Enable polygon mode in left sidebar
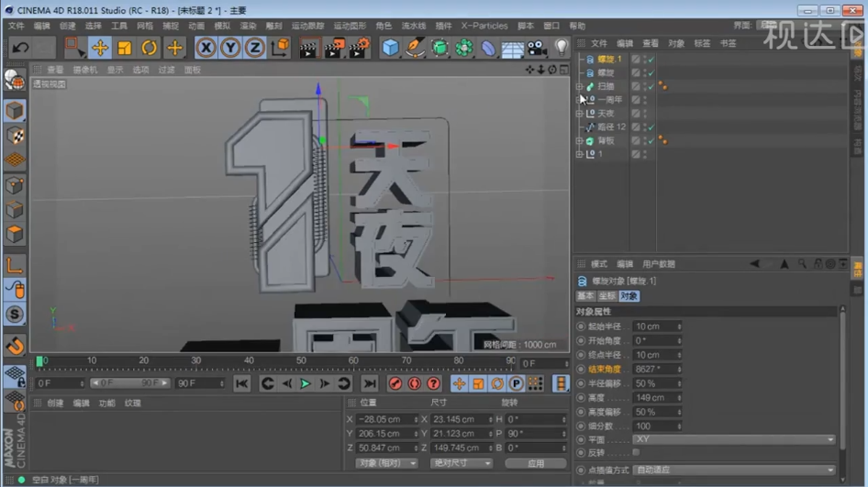The height and width of the screenshot is (487, 868). click(15, 234)
